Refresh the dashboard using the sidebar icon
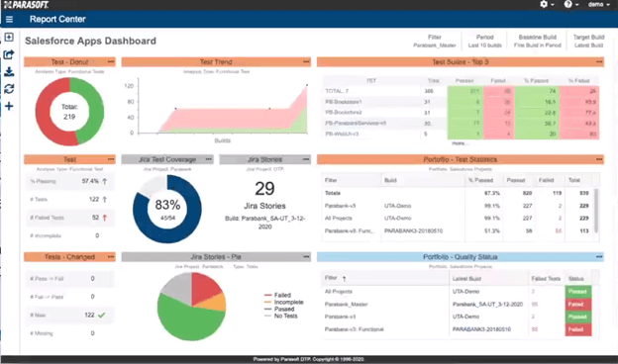 (x=9, y=89)
